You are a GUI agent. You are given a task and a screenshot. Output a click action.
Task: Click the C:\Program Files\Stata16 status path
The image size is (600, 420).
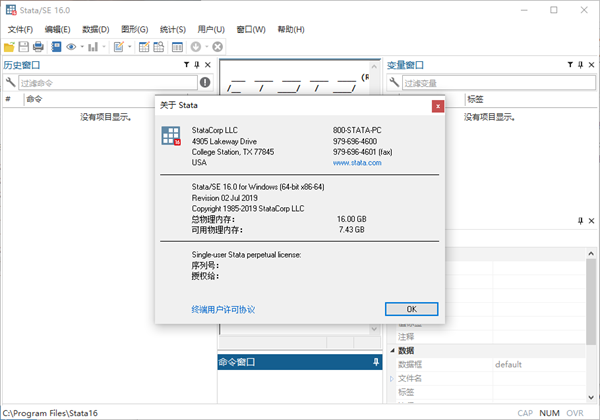(x=50, y=413)
